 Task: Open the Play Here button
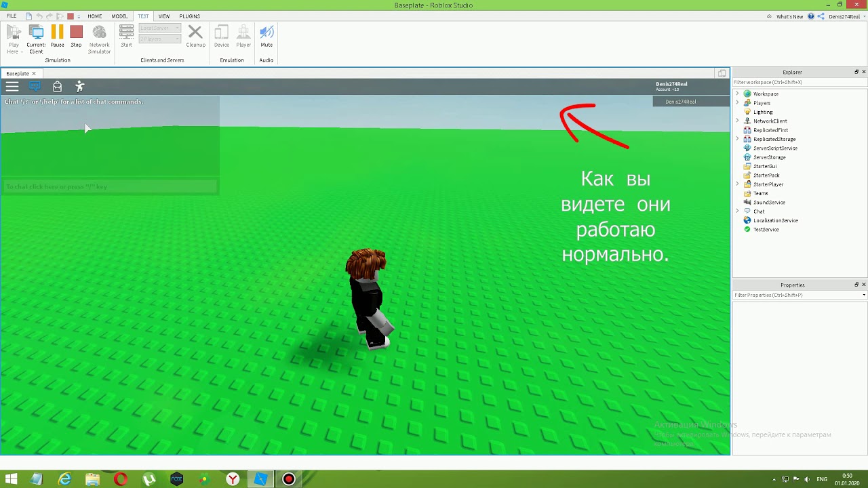pos(14,39)
